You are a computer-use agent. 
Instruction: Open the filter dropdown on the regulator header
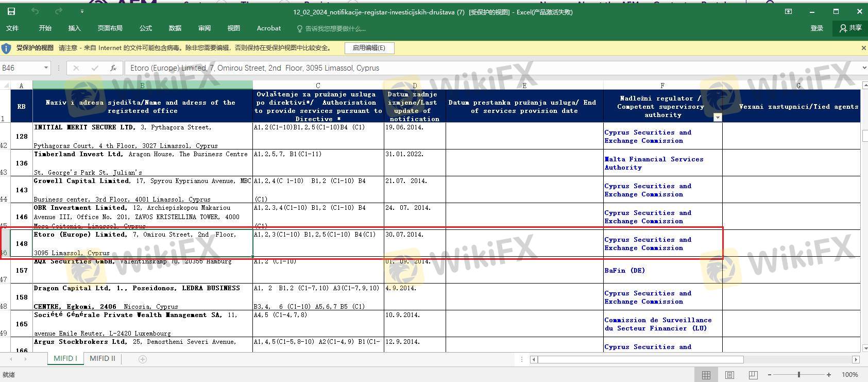tap(717, 118)
